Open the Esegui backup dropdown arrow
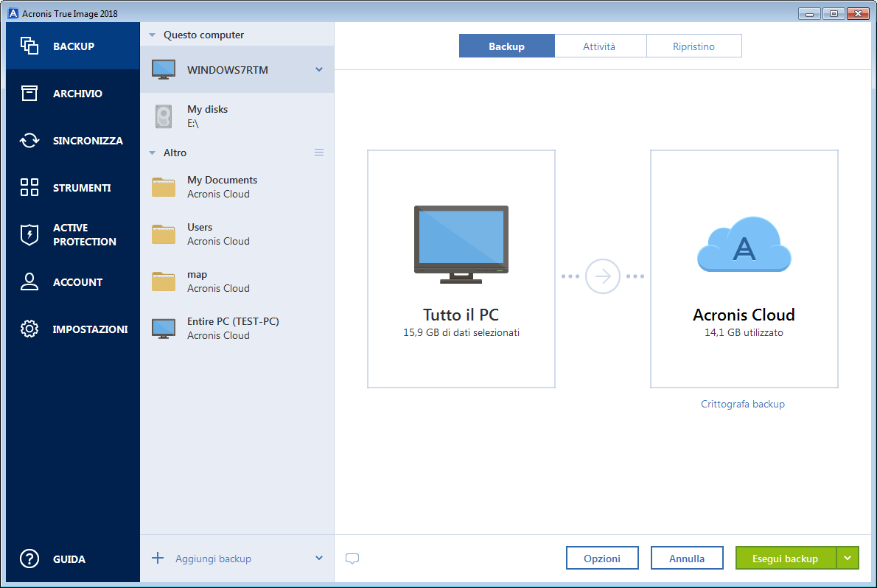877x588 pixels. pos(848,558)
